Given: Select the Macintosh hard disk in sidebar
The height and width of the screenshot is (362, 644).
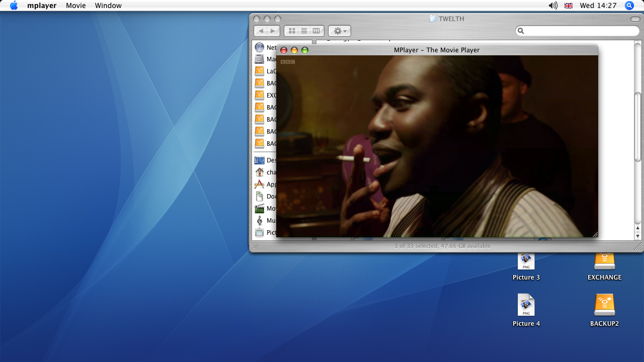Looking at the screenshot, I should [x=265, y=59].
